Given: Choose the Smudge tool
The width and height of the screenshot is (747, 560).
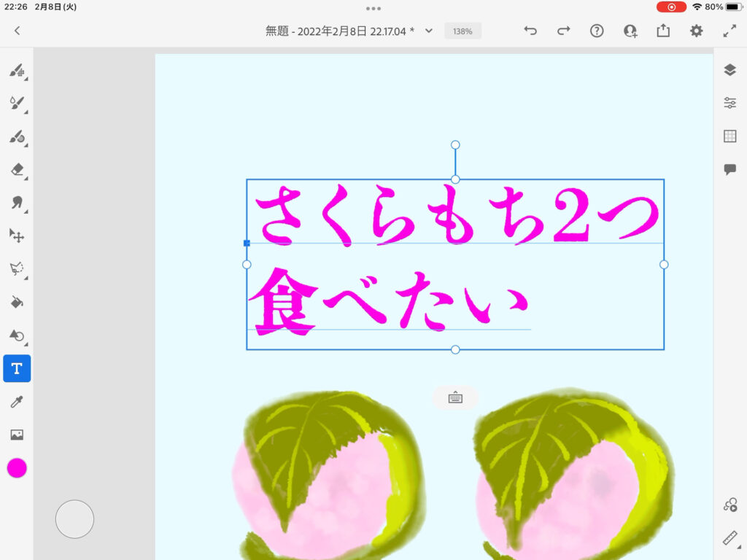Looking at the screenshot, I should tap(17, 203).
